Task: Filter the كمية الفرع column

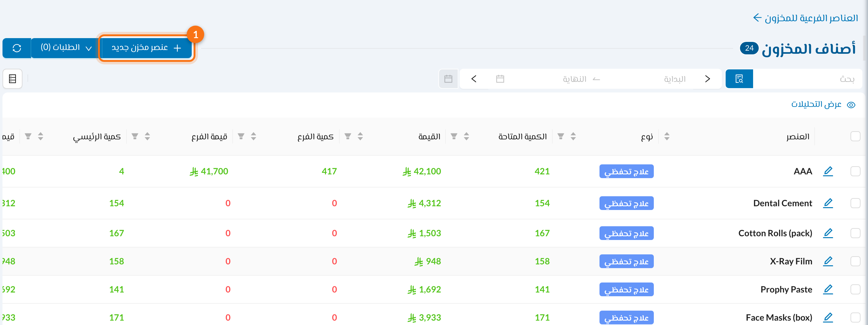Action: (x=348, y=136)
